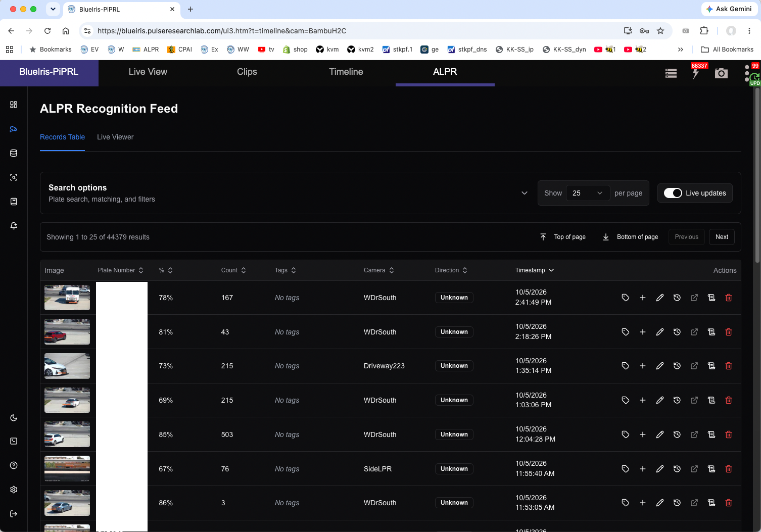Click the red car thumbnail in 81% row
Screen dimensions: 761x532
(x=67, y=332)
